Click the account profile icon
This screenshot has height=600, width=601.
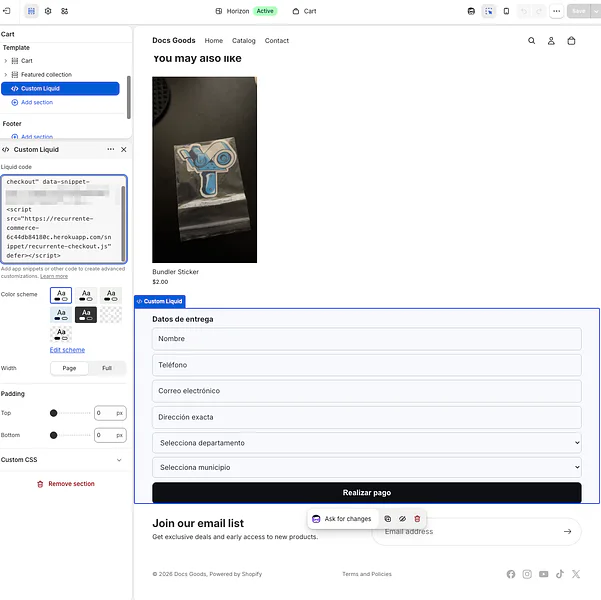551,41
